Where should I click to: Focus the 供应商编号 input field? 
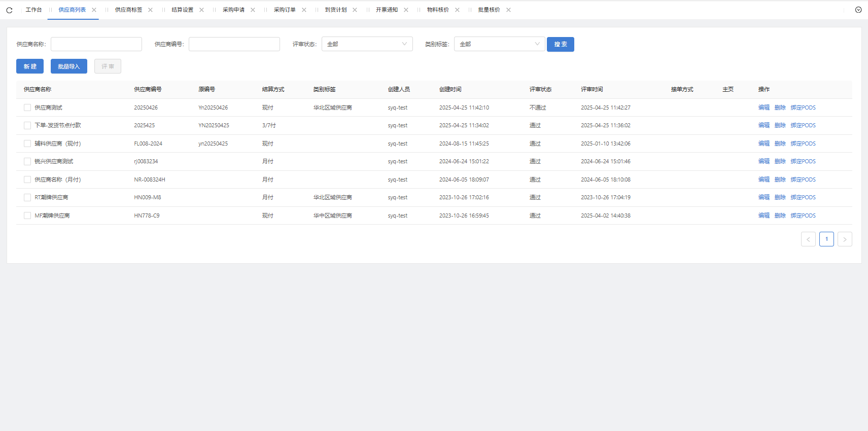coord(234,44)
